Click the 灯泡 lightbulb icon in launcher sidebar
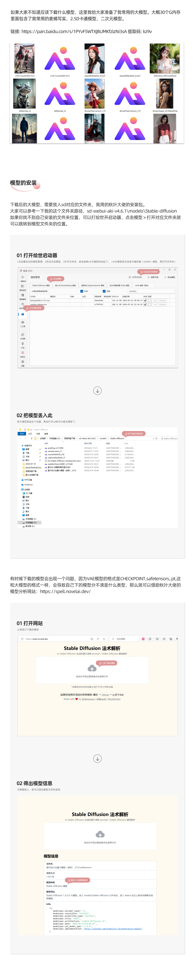195x980 pixels. click(23, 344)
